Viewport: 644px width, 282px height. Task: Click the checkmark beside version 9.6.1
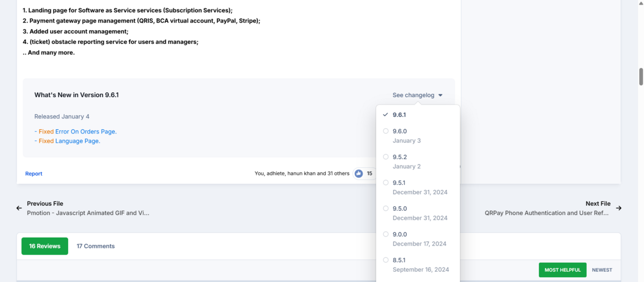pyautogui.click(x=385, y=115)
